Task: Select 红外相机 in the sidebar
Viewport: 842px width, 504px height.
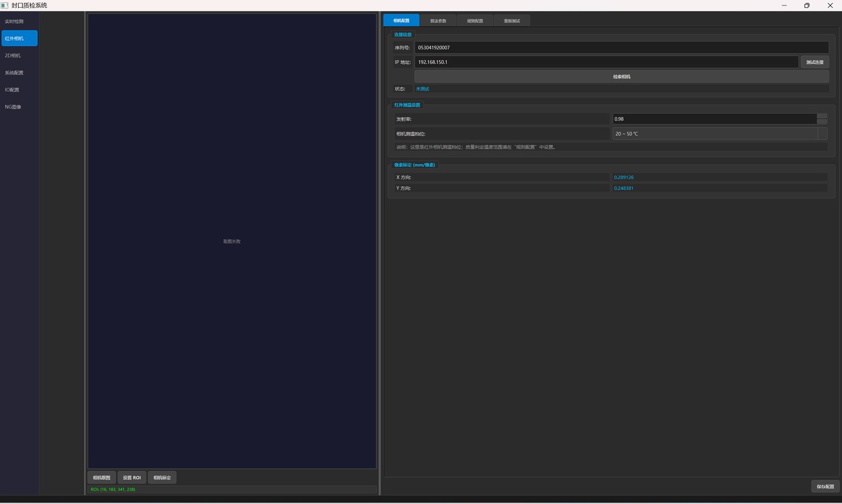Action: click(x=19, y=38)
